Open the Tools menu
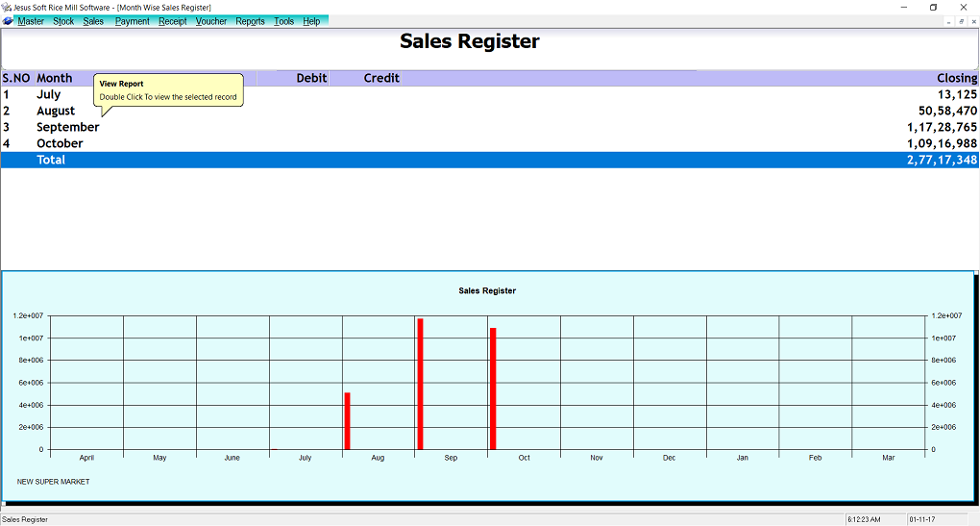Screen dimensions: 980x526 283,21
